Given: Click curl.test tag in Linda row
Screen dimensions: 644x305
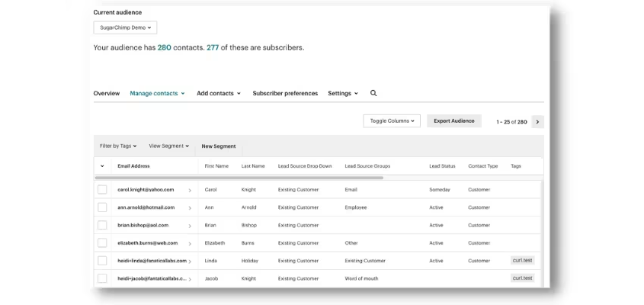Looking at the screenshot, I should (522, 260).
